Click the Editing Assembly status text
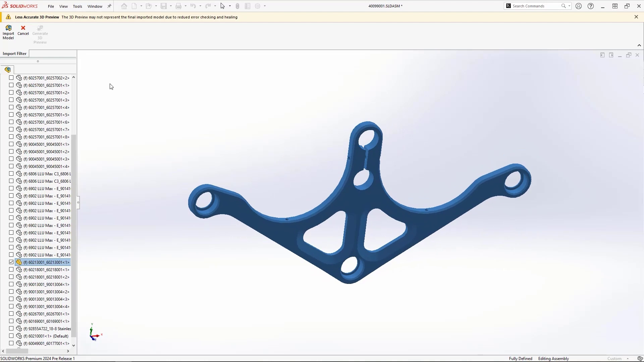The image size is (644, 362). click(553, 358)
